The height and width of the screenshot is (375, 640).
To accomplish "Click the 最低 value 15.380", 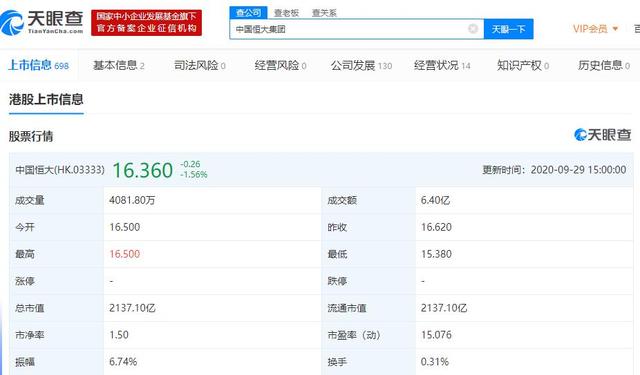I will click(436, 254).
